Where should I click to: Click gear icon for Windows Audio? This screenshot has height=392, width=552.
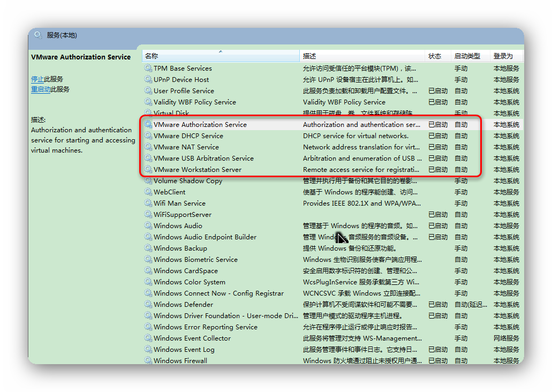coord(148,226)
